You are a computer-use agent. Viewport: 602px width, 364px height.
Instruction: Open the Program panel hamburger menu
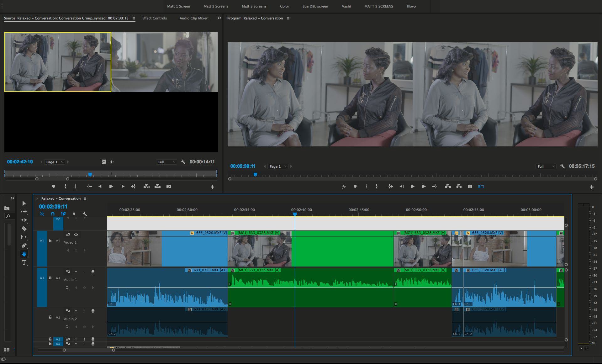288,18
